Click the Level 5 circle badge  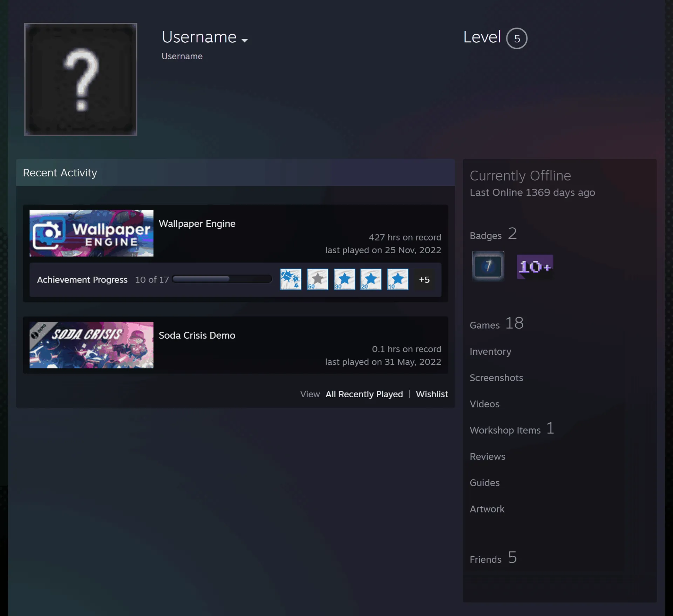pyautogui.click(x=516, y=38)
